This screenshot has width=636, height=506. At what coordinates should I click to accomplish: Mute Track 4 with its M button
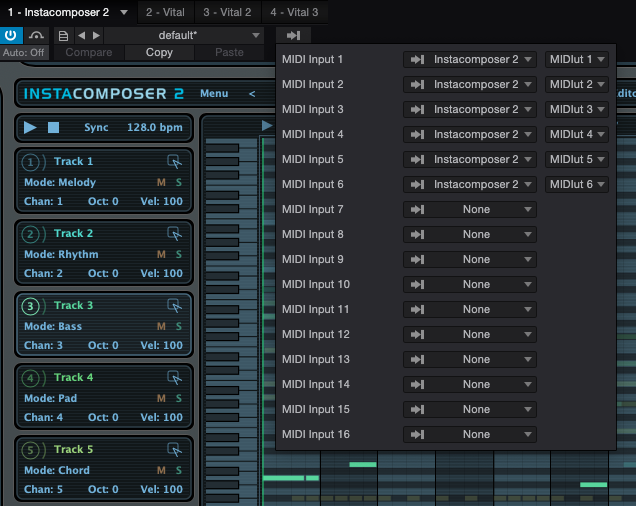pyautogui.click(x=161, y=398)
